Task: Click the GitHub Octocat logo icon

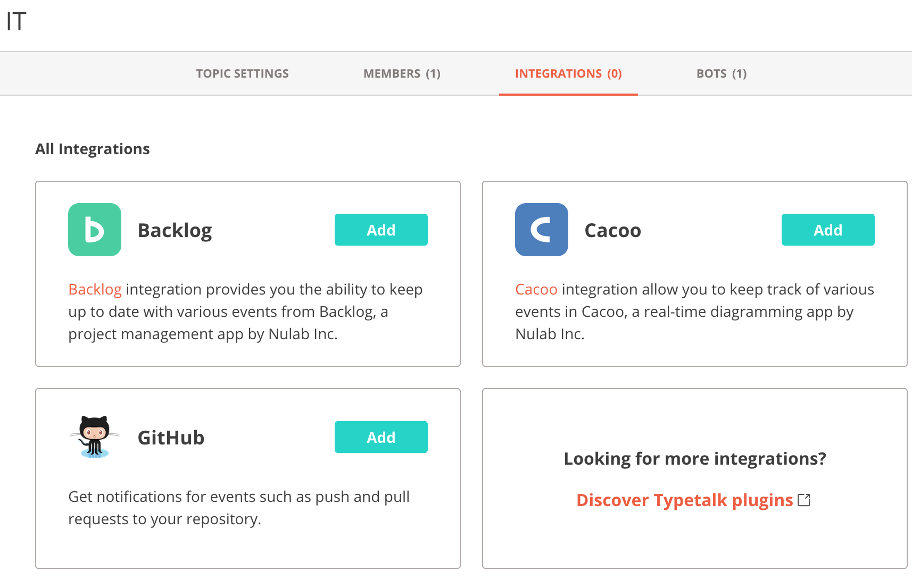Action: click(x=95, y=437)
